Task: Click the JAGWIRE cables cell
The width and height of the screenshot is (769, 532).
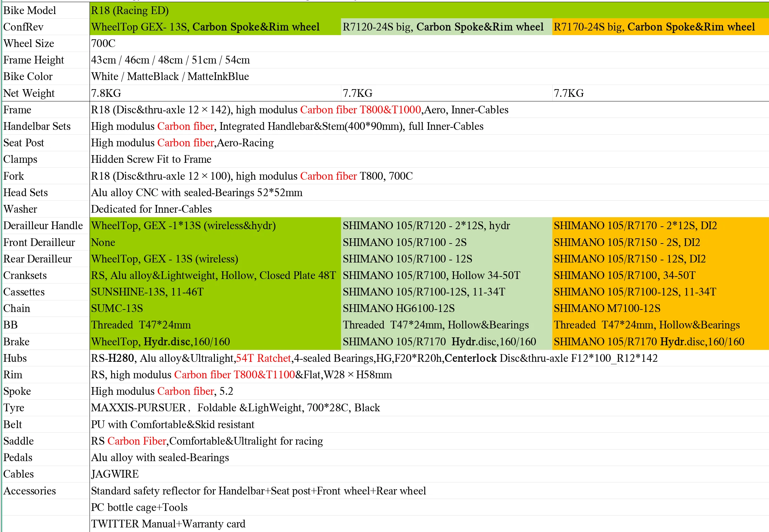Action: pos(115,474)
